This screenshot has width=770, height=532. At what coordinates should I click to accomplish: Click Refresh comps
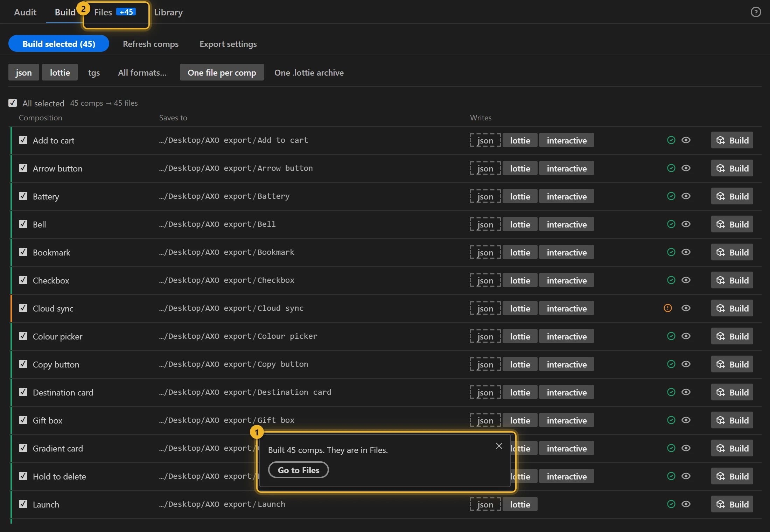[150, 44]
